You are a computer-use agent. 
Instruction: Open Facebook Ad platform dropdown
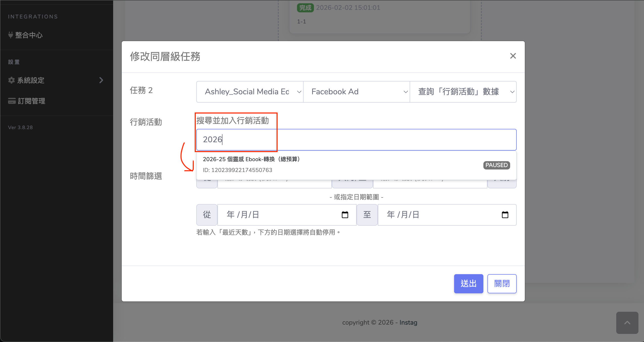(356, 92)
